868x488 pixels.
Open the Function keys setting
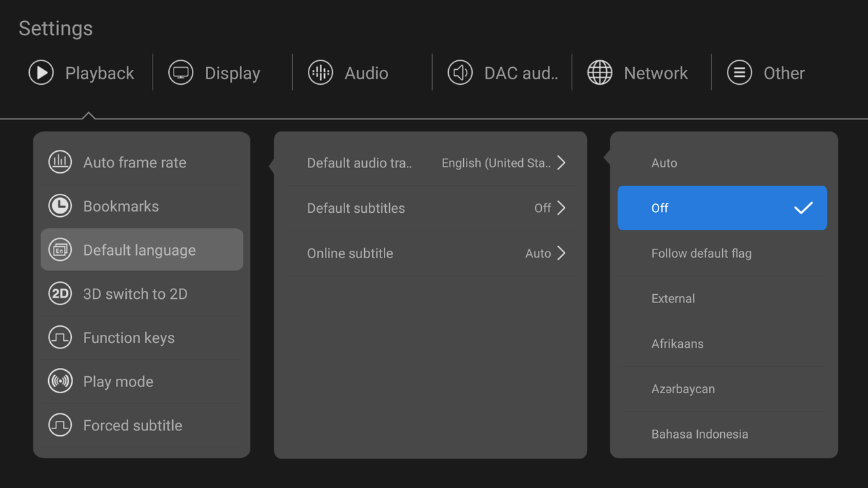point(142,338)
